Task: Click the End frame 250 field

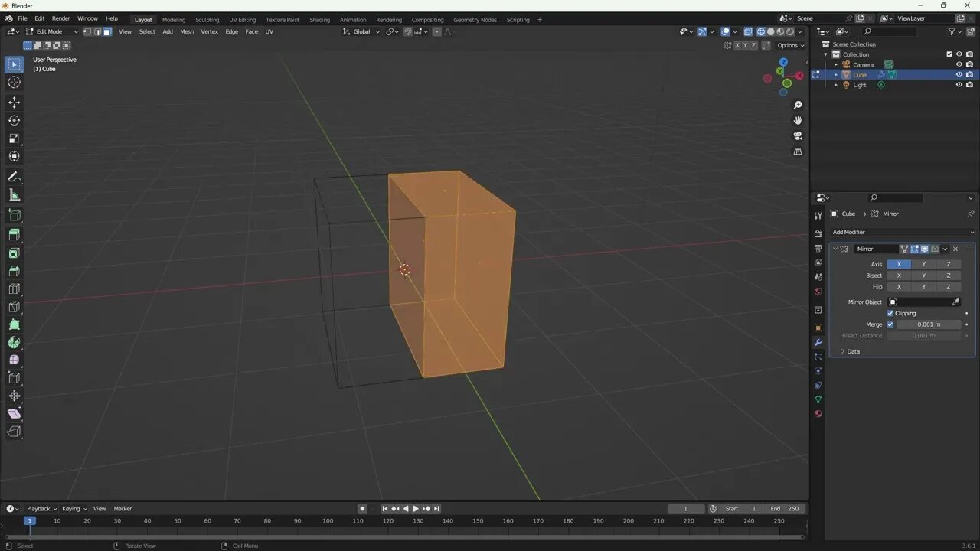Action: point(785,509)
